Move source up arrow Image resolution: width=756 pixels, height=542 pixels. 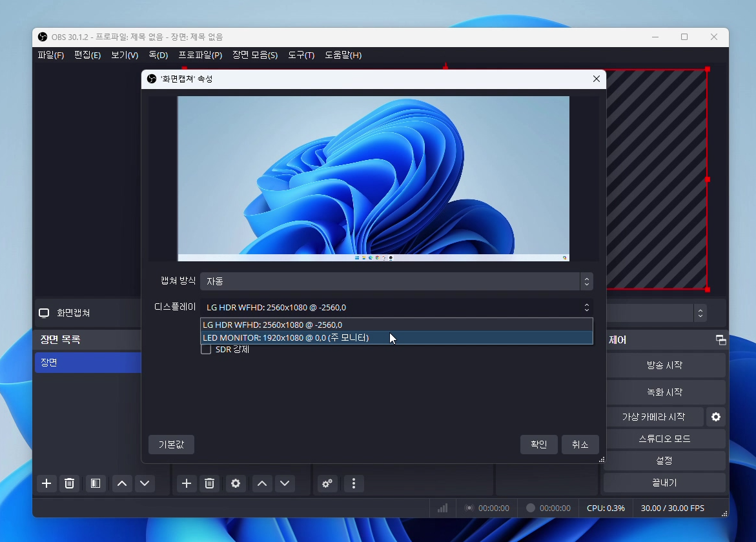(x=262, y=483)
